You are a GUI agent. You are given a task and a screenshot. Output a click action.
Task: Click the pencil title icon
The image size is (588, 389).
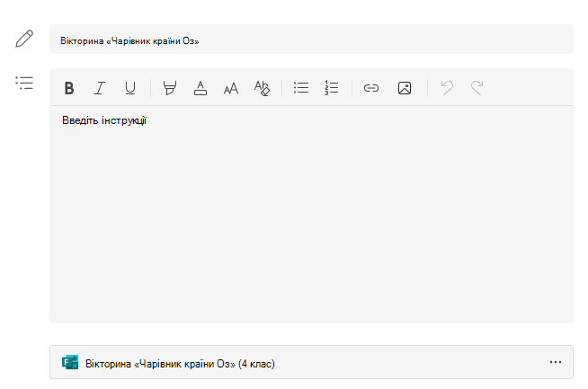pyautogui.click(x=24, y=39)
